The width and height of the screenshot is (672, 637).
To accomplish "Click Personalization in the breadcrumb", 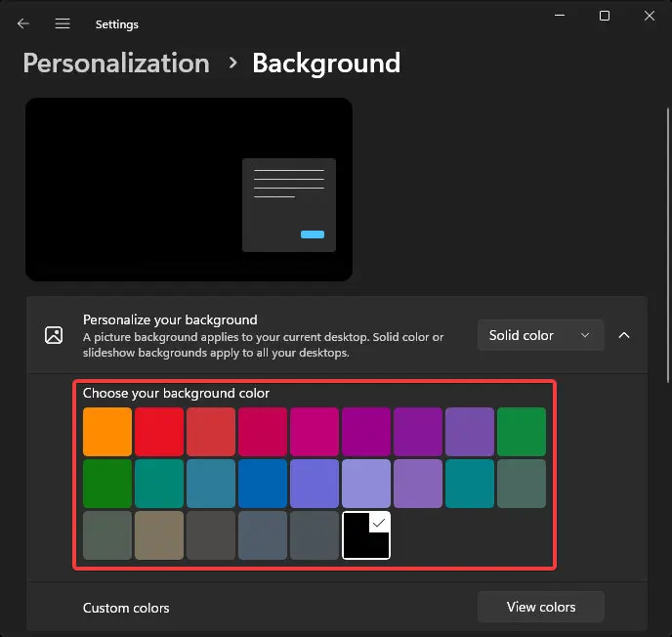I will coord(116,63).
